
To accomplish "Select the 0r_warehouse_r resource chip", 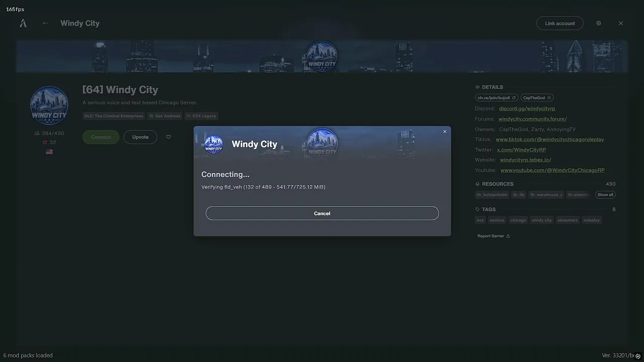I will pyautogui.click(x=546, y=195).
